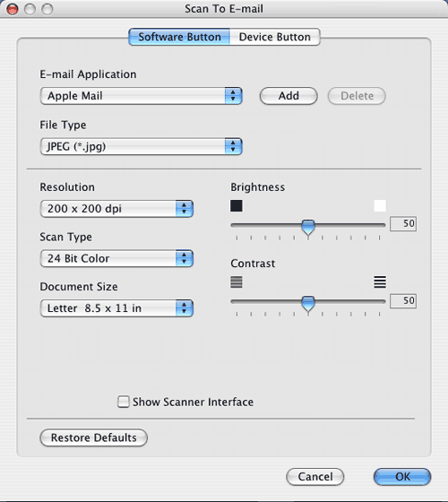This screenshot has height=502, width=448.
Task: Click the Add button
Action: click(289, 96)
